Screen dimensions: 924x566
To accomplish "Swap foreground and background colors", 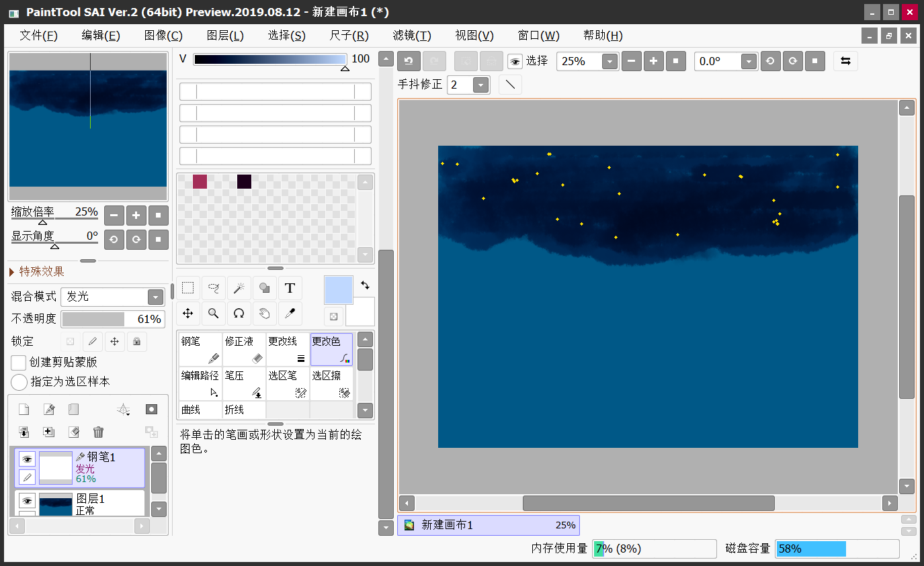I will point(365,285).
